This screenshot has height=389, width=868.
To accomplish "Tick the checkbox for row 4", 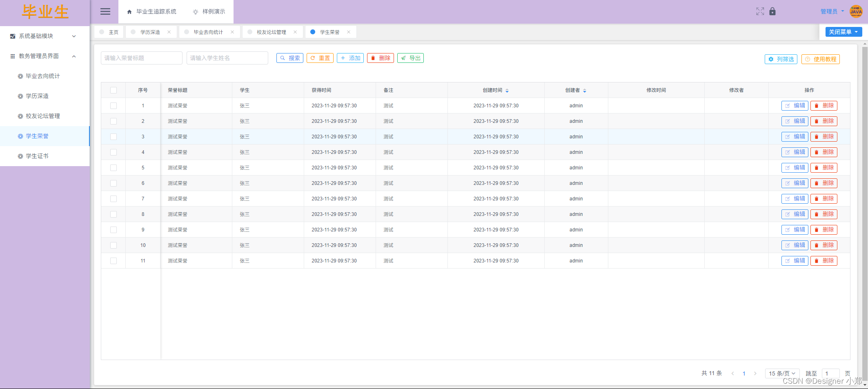I will [x=114, y=152].
